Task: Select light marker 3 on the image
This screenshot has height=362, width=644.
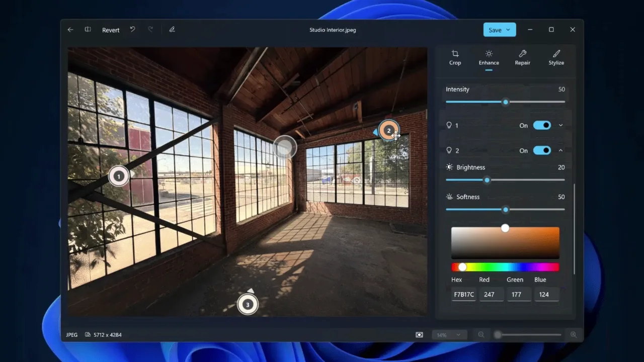Action: pyautogui.click(x=248, y=305)
